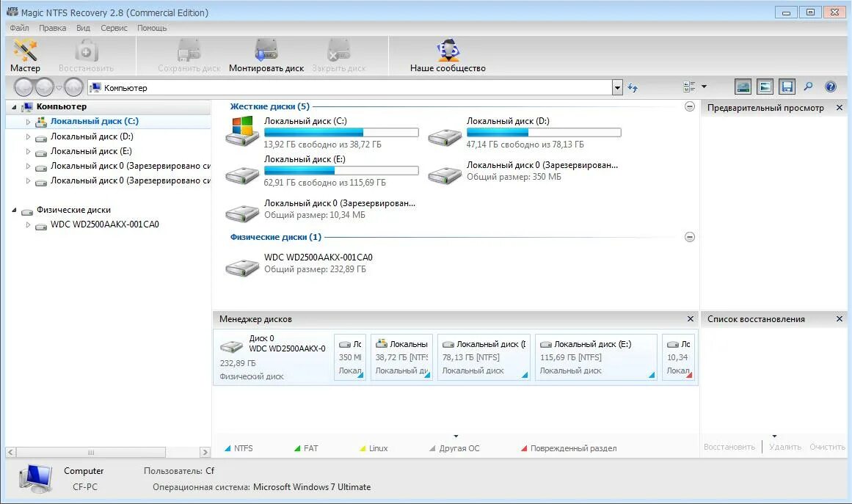The width and height of the screenshot is (852, 504).
Task: Click the Поврежденный раздел legend label
Action: tap(573, 448)
